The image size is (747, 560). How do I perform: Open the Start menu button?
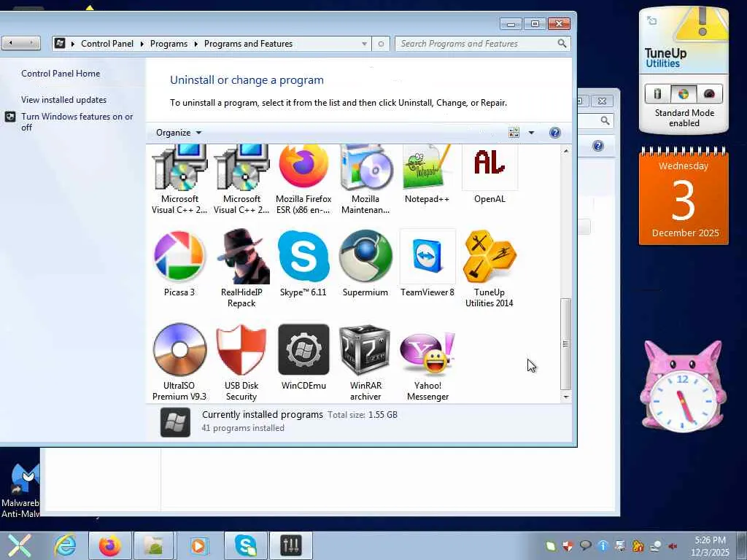pos(19,545)
